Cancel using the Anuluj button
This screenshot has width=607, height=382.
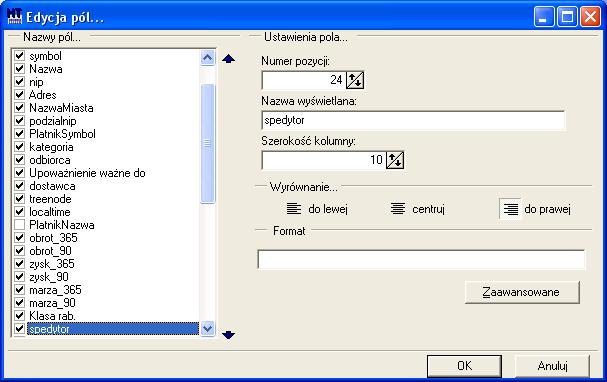552,366
